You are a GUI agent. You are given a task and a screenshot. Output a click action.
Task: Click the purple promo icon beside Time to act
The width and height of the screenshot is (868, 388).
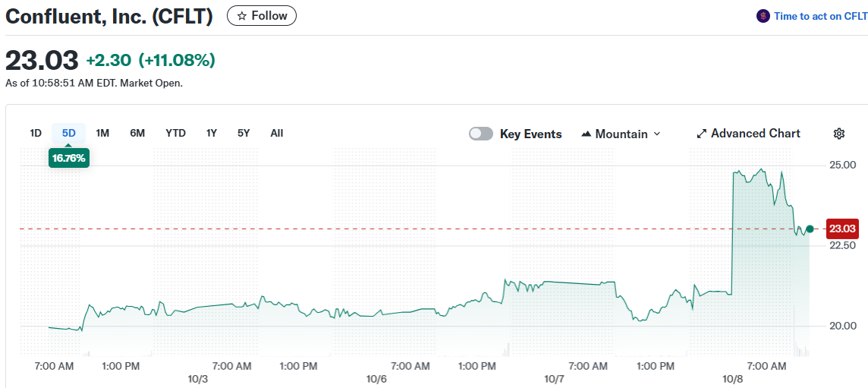pyautogui.click(x=763, y=16)
